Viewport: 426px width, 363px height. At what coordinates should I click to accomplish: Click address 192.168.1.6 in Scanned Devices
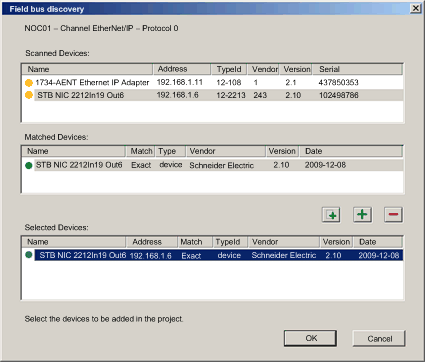pyautogui.click(x=177, y=95)
